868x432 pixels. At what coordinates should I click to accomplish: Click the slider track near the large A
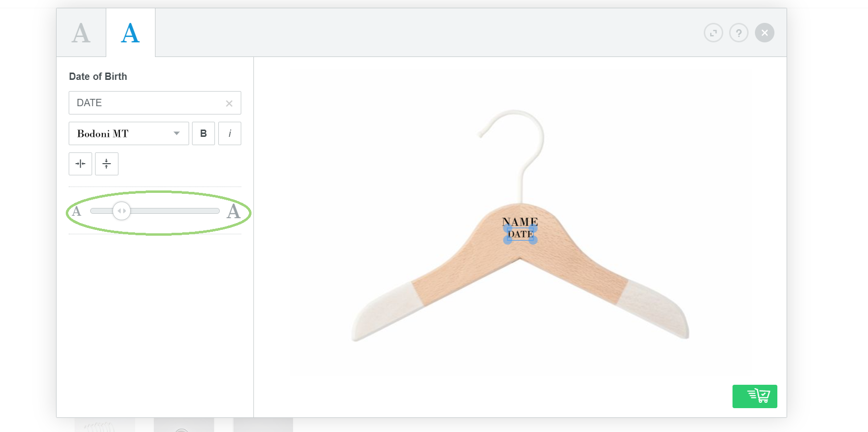click(207, 211)
